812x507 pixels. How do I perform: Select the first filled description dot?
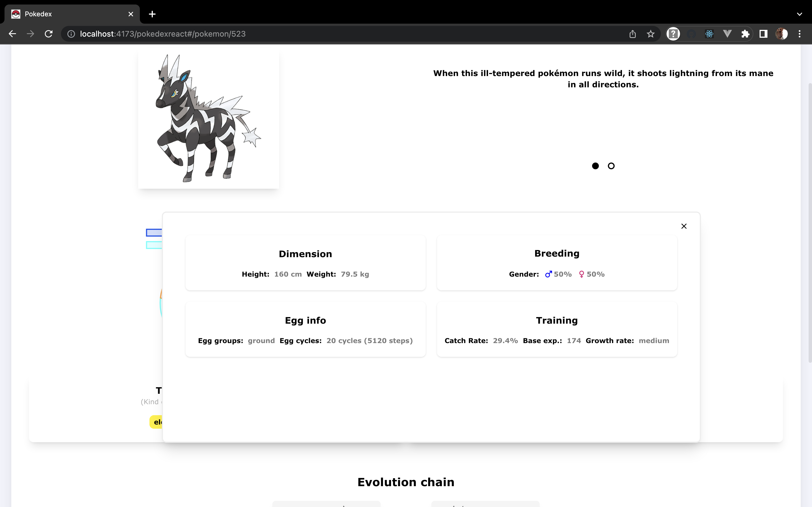(595, 166)
